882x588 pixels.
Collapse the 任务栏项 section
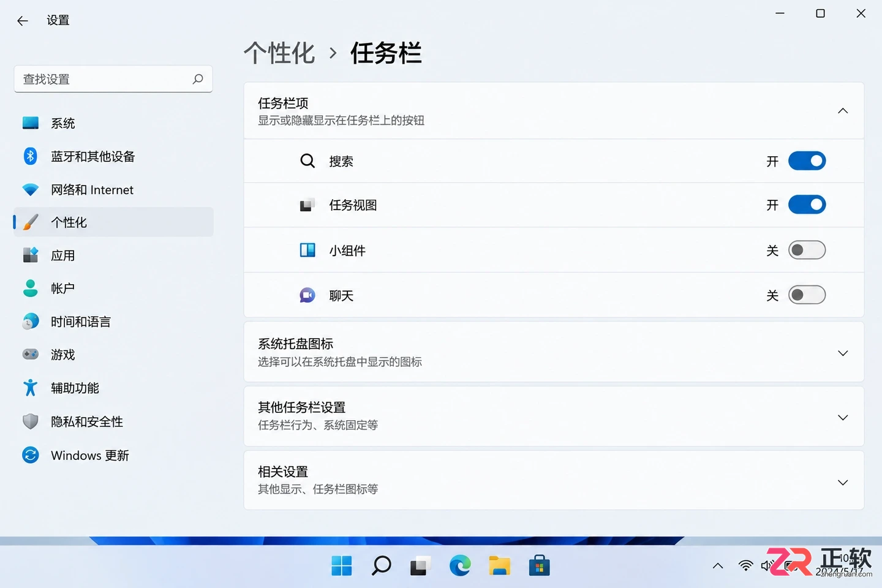tap(843, 111)
